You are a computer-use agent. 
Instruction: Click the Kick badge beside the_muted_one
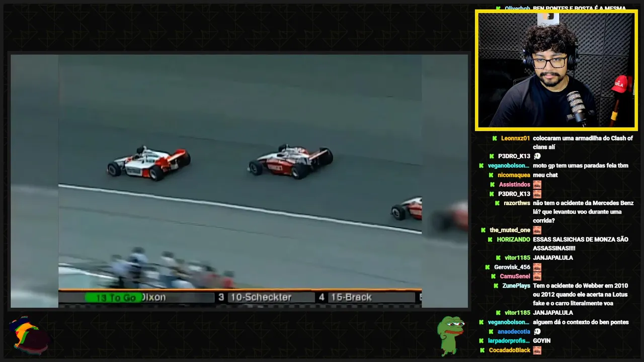(x=484, y=230)
